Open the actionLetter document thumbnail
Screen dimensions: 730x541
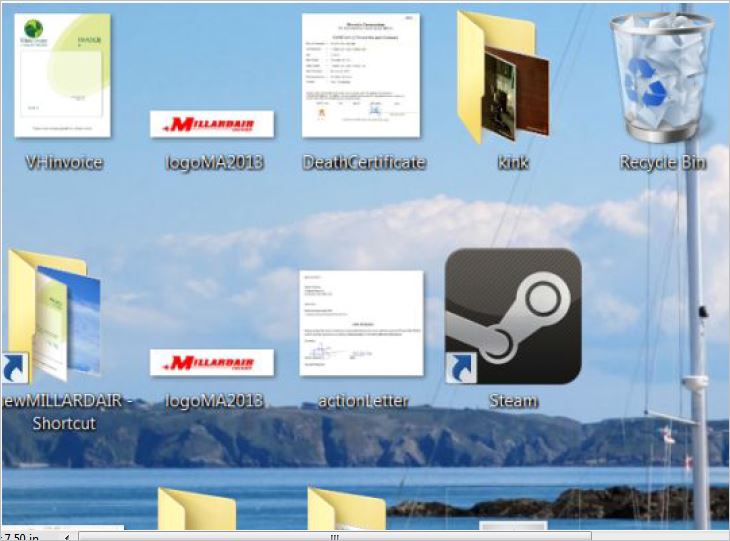pyautogui.click(x=361, y=322)
